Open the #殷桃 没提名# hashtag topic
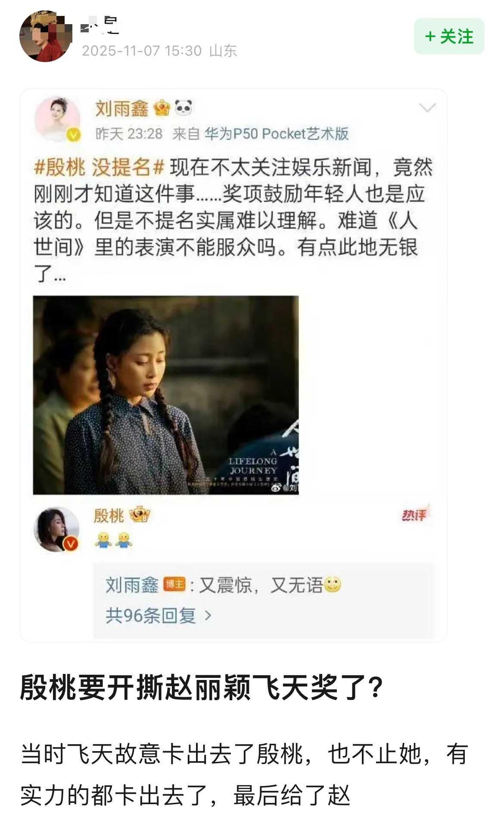 (x=99, y=167)
